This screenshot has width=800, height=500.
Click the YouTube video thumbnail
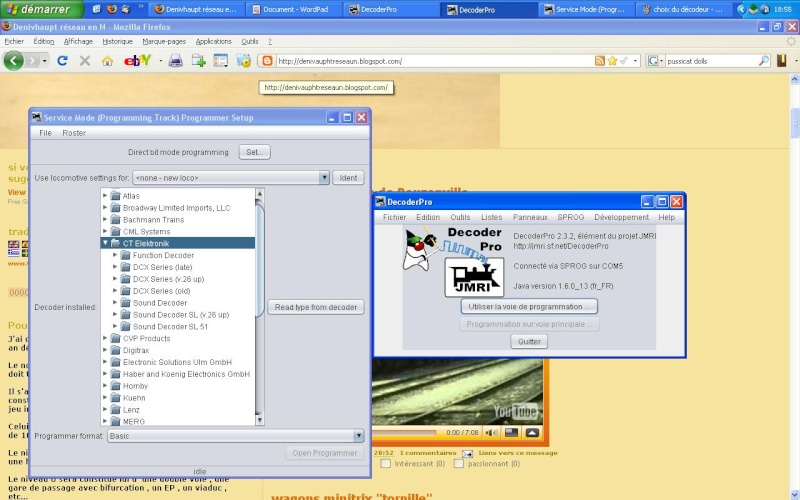point(458,392)
